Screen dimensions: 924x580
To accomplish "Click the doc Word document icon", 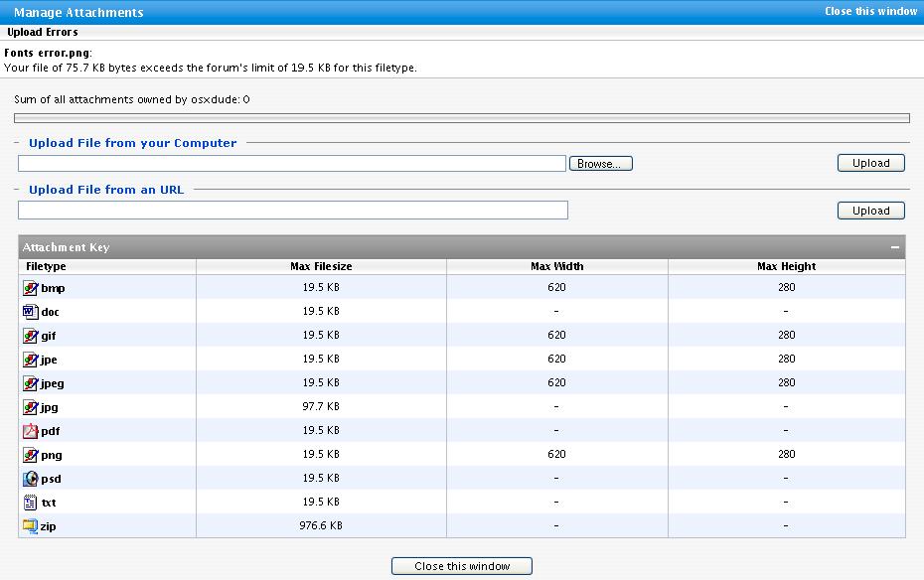I will click(x=30, y=312).
